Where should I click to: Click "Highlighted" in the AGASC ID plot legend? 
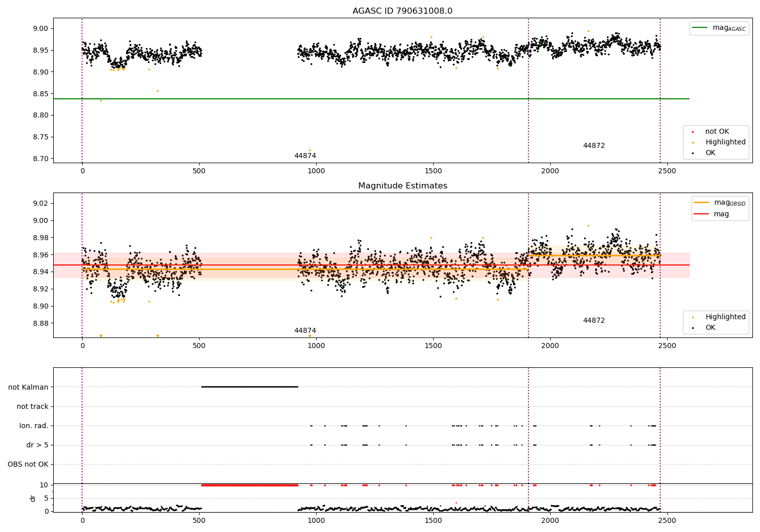[x=726, y=142]
